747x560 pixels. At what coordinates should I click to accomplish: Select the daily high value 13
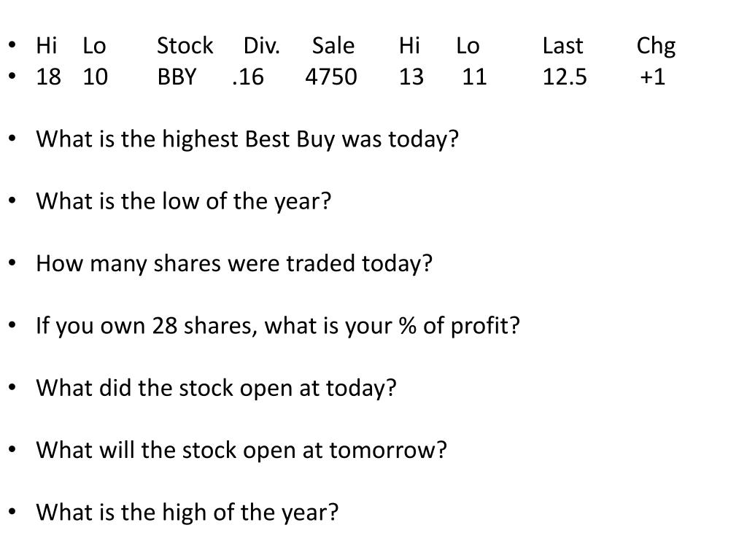(x=411, y=77)
